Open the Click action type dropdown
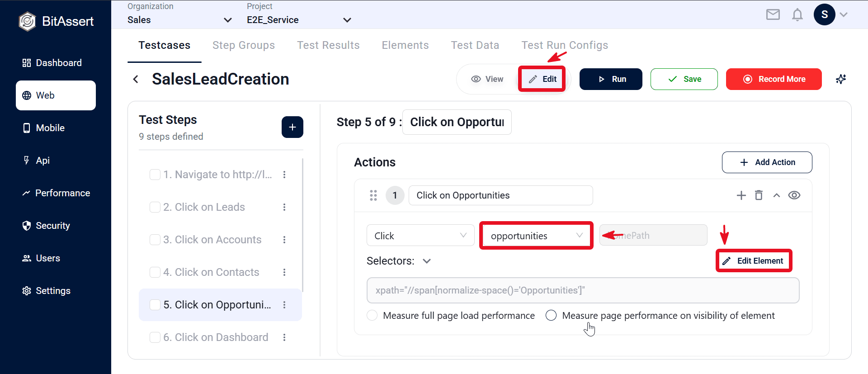 click(x=420, y=236)
